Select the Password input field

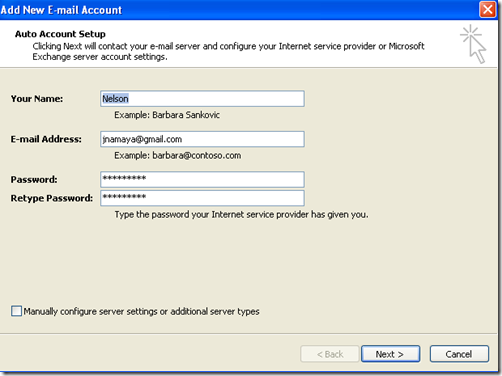tap(202, 179)
